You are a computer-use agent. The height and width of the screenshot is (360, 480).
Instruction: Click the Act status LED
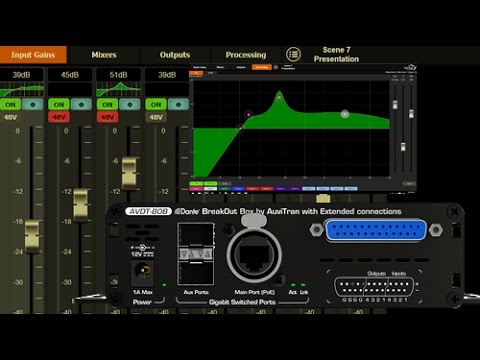293,285
